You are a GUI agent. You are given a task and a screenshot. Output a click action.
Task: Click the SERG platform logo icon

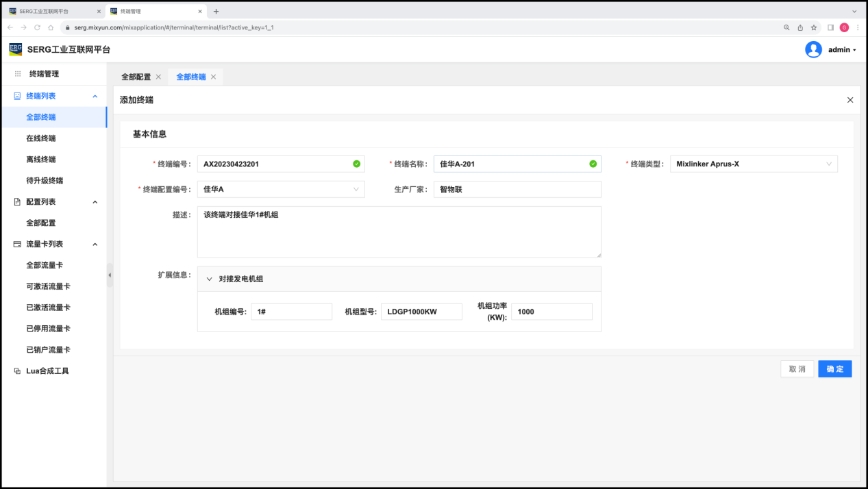(15, 49)
